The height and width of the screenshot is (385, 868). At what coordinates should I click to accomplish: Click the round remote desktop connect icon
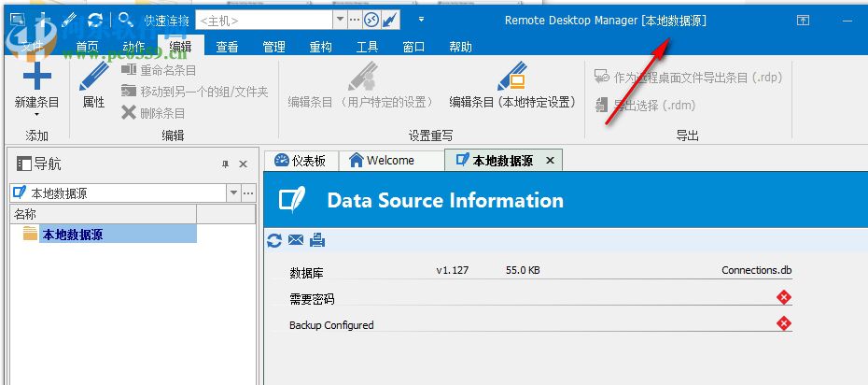point(371,21)
